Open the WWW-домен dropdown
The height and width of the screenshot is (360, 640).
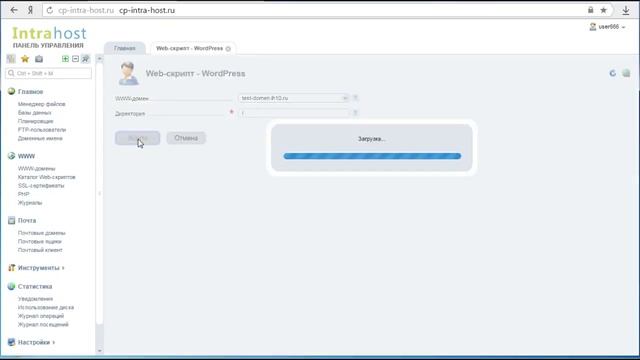[293, 98]
